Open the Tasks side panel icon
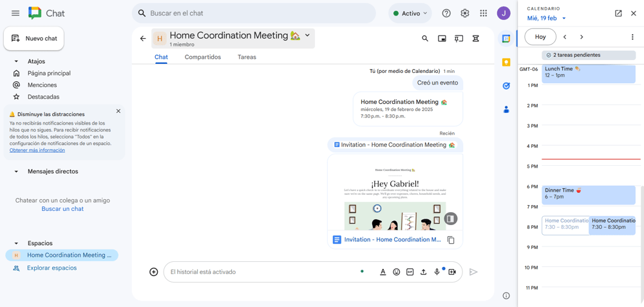The image size is (644, 307). 506,86
